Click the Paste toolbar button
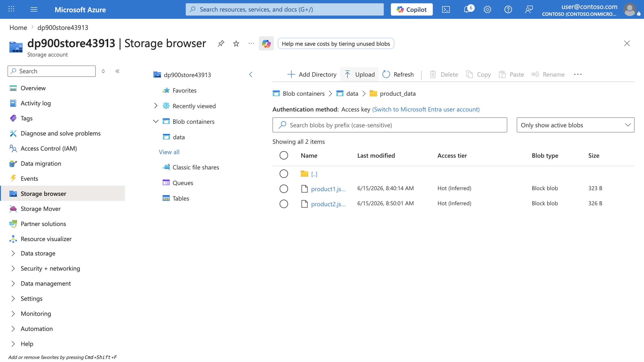The height and width of the screenshot is (362, 644). pos(511,74)
